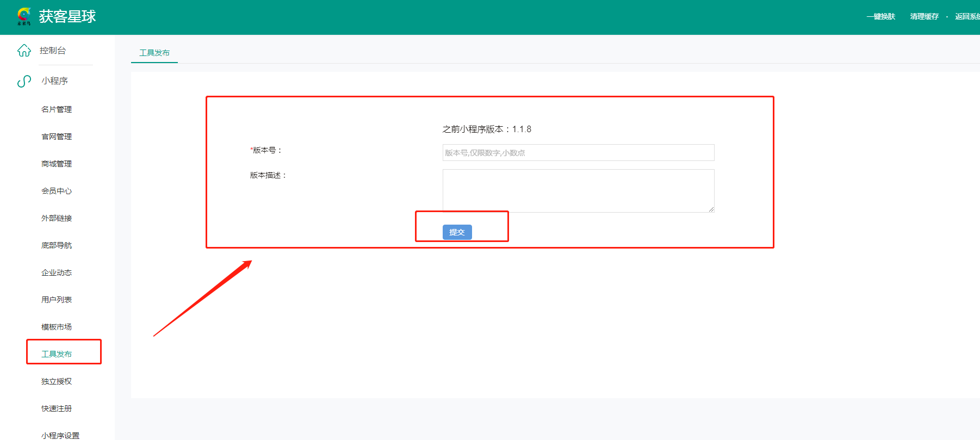This screenshot has width=980, height=440.
Task: Select 工具发布 in the sidebar
Action: point(57,354)
